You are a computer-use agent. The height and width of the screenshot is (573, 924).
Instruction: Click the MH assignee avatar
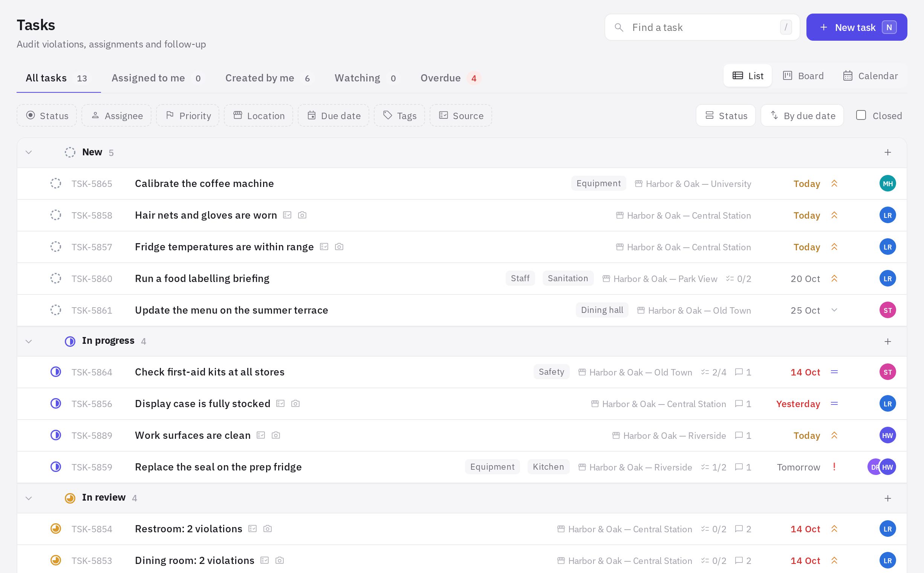[x=887, y=184]
